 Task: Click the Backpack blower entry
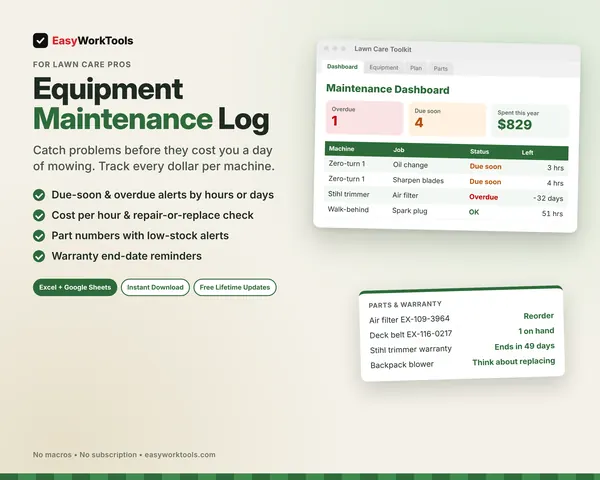(402, 365)
